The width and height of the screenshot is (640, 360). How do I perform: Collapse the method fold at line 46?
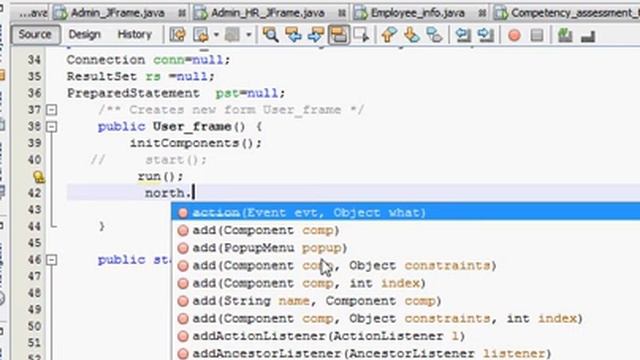click(51, 260)
